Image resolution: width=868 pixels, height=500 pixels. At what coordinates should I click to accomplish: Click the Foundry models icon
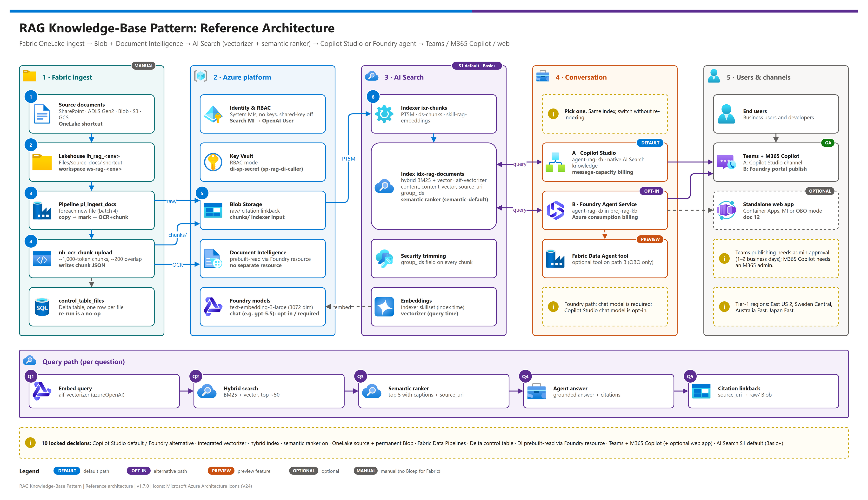(x=213, y=307)
